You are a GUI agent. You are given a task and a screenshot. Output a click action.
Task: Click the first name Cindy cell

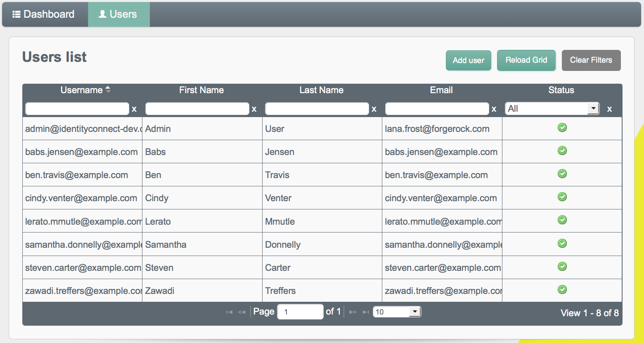pyautogui.click(x=202, y=198)
